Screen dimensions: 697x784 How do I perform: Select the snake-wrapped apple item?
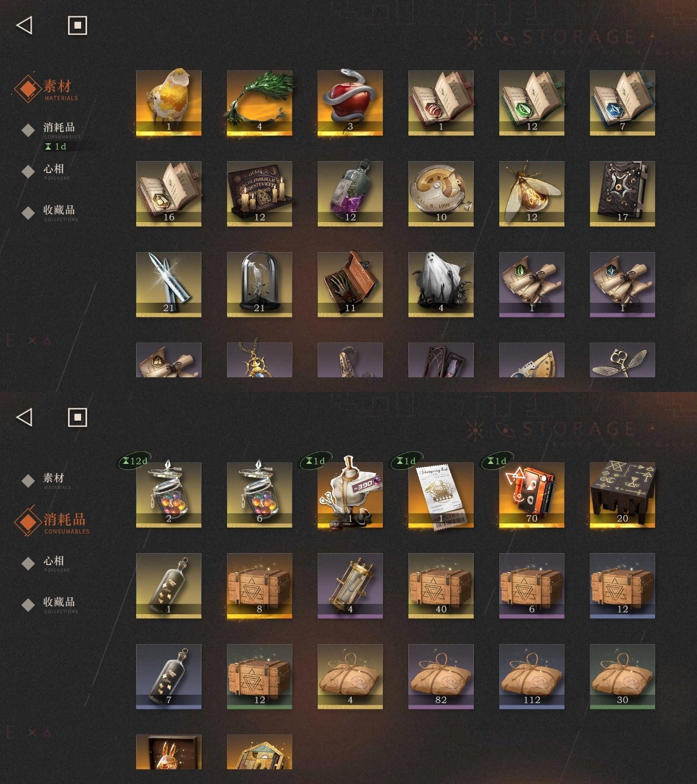pyautogui.click(x=350, y=103)
